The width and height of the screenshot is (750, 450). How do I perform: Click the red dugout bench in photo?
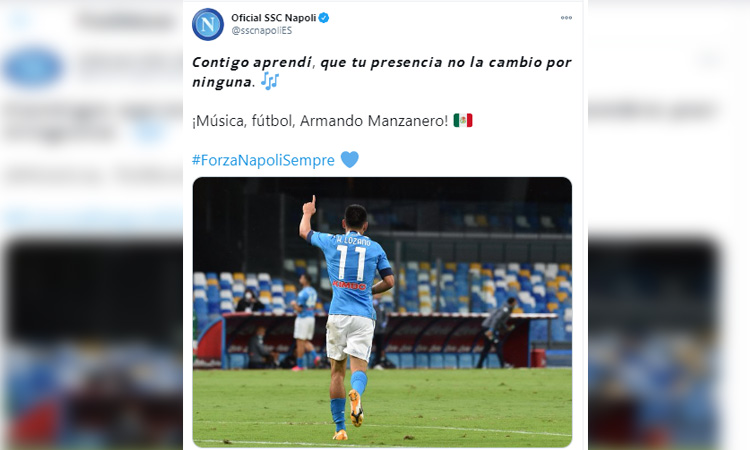[x=378, y=340]
